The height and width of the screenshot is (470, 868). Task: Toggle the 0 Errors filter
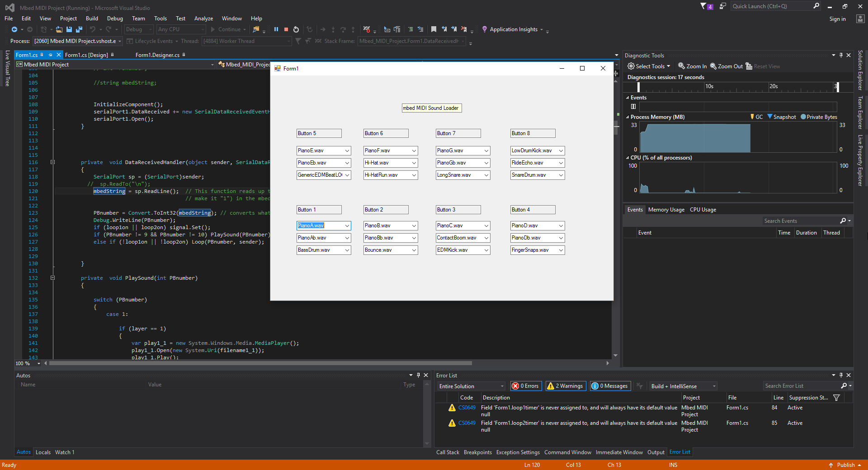pyautogui.click(x=525, y=386)
